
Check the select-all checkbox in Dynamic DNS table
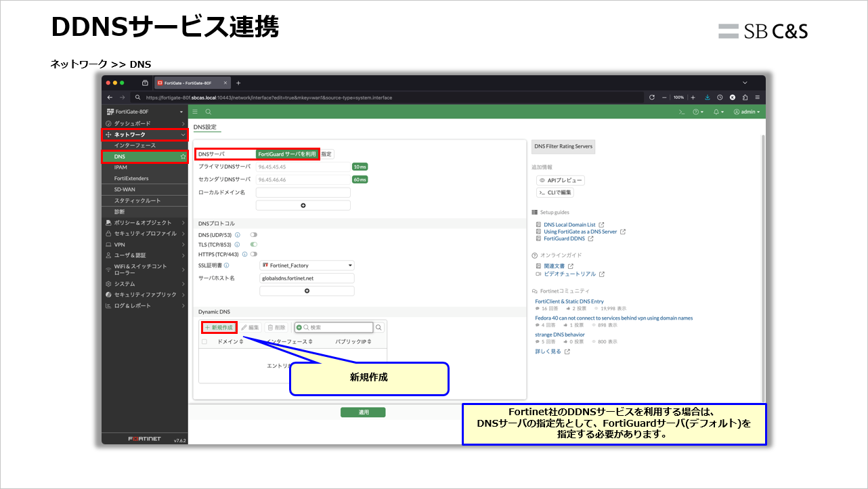pos(204,342)
